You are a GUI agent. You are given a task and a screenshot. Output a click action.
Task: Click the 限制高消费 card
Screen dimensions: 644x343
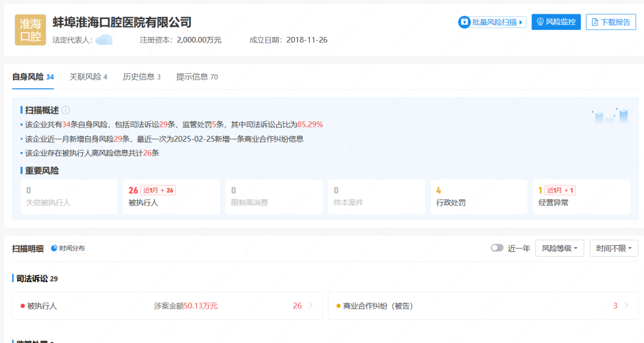pyautogui.click(x=274, y=197)
